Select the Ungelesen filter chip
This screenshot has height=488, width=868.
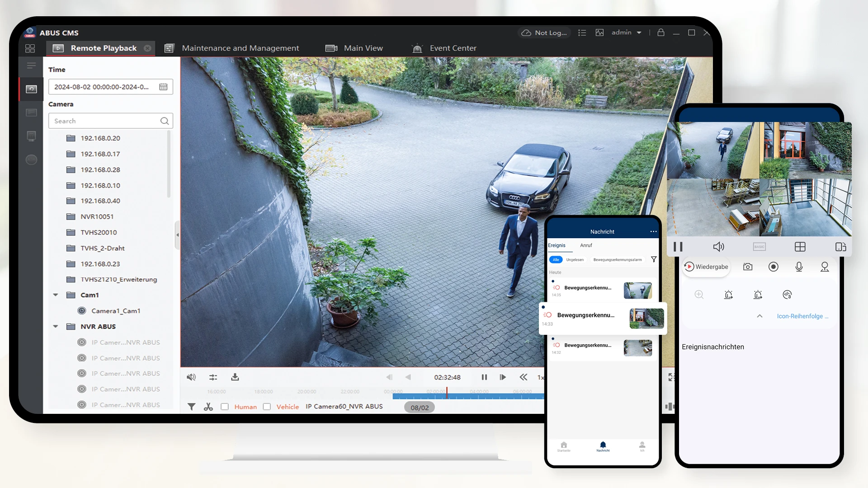point(575,260)
